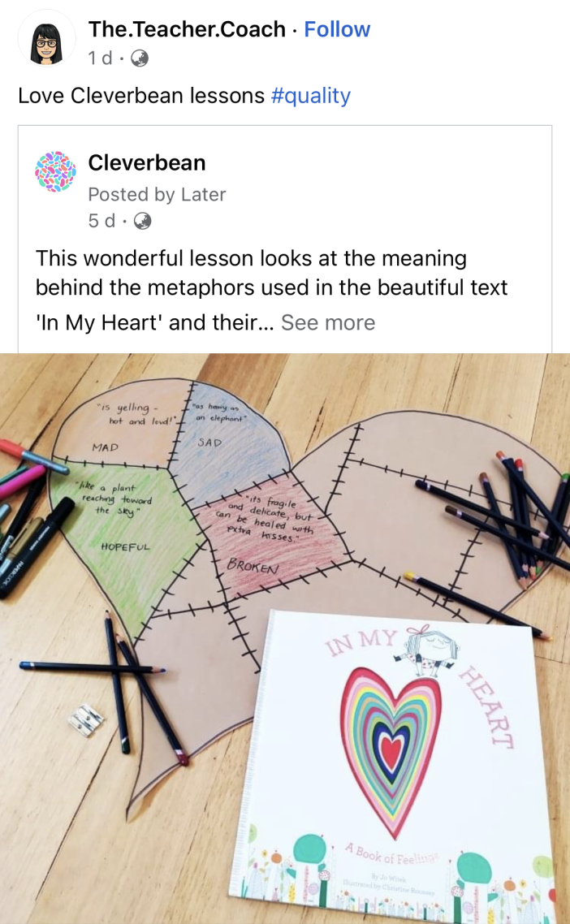
Task: Click Follow next to The.Teacher.Coach
Action: [x=337, y=29]
